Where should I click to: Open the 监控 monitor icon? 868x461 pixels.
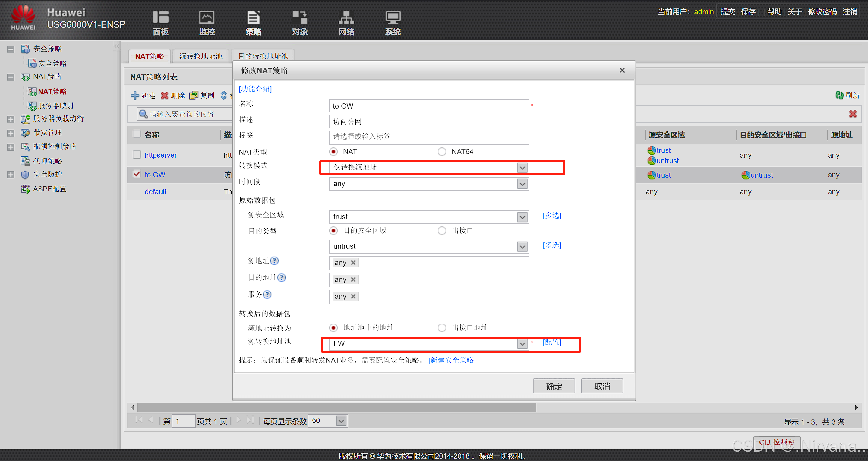point(207,17)
